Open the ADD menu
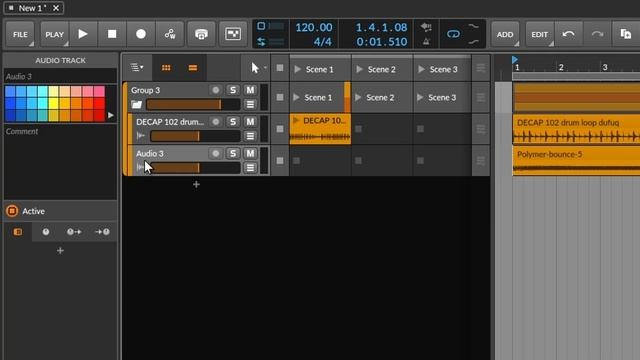Viewport: 640px width, 360px height. [505, 34]
